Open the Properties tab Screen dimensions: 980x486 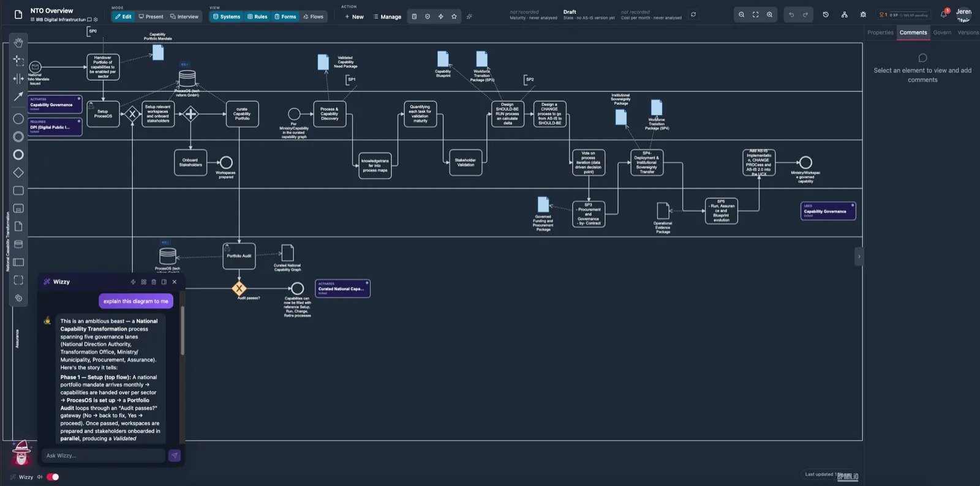(880, 32)
